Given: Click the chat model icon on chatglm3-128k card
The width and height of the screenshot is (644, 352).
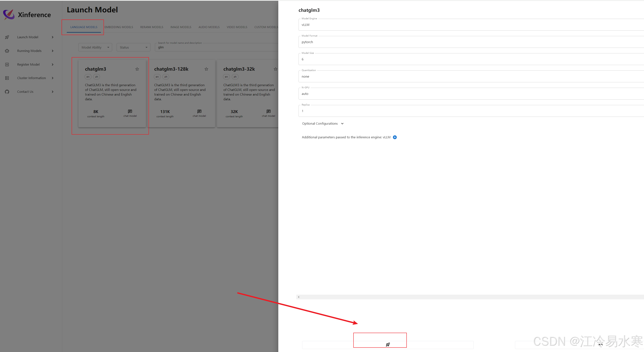Looking at the screenshot, I should (x=199, y=111).
